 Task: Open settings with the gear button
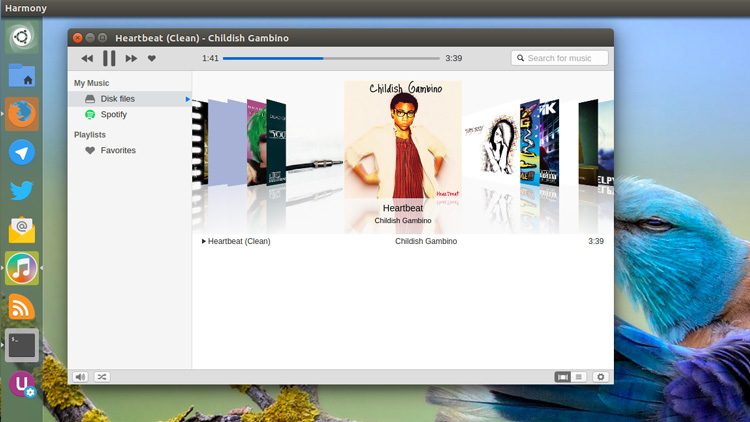tap(601, 377)
